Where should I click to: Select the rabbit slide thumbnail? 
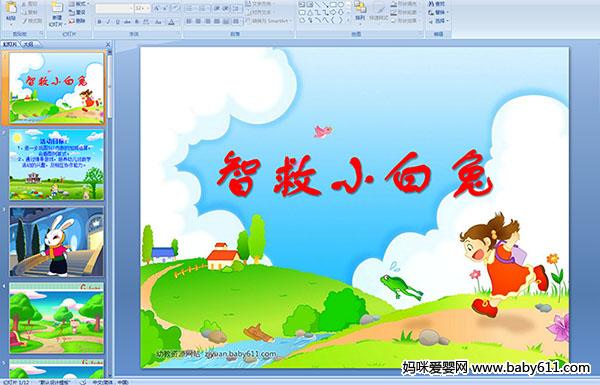pos(57,242)
